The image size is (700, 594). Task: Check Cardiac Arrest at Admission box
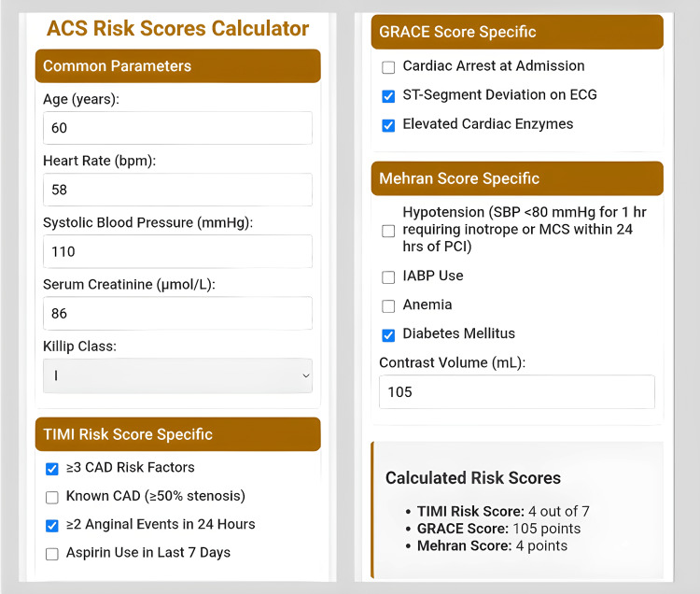coord(388,67)
